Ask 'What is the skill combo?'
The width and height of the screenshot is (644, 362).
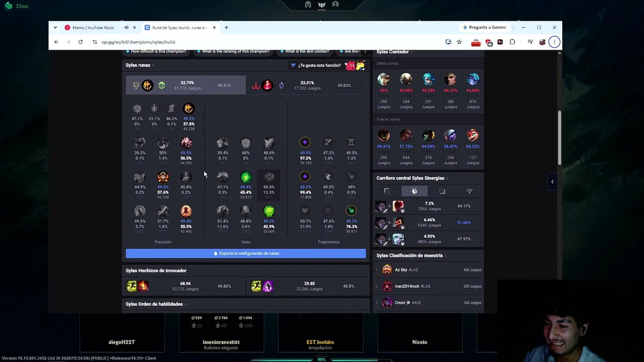coord(304,51)
